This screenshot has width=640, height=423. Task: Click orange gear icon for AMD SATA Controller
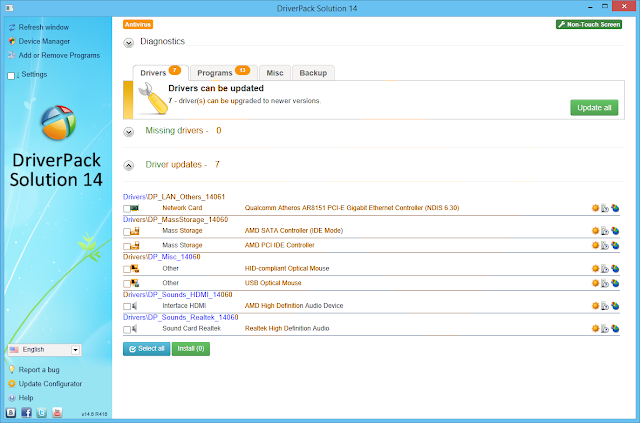pyautogui.click(x=595, y=231)
